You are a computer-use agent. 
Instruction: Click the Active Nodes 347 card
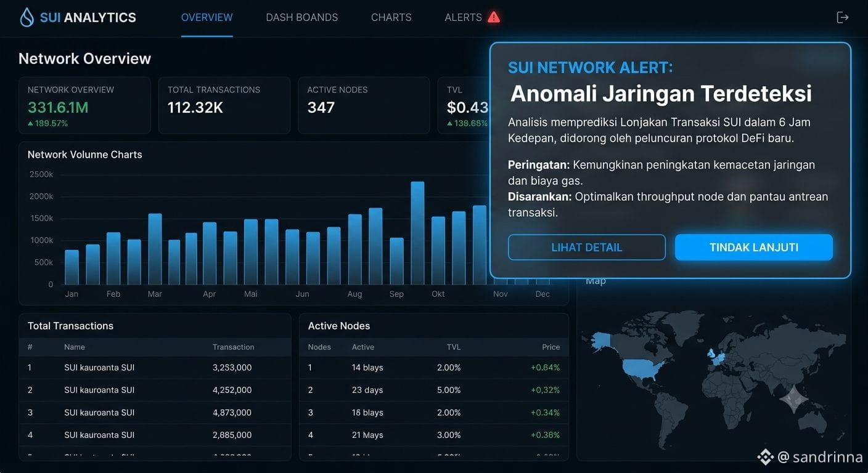click(x=364, y=105)
